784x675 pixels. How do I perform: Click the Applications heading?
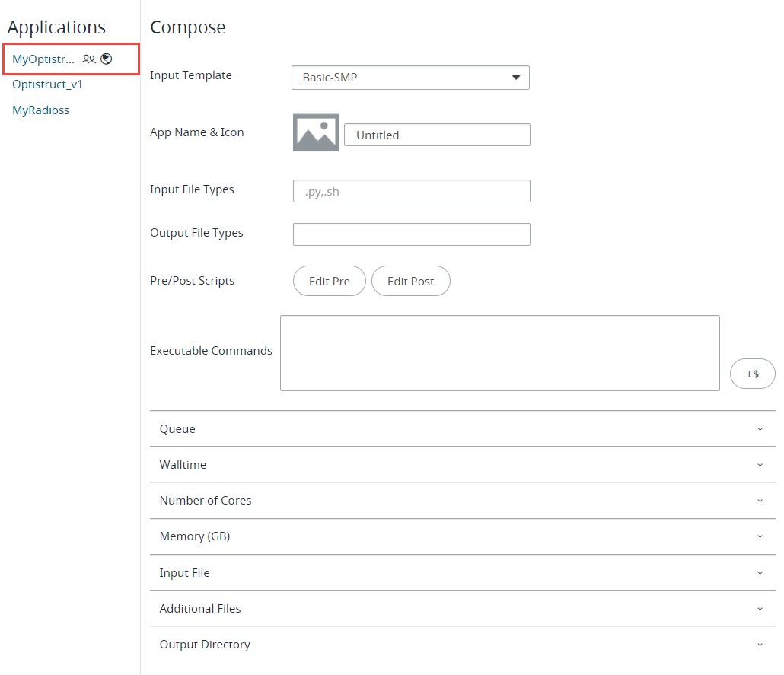pyautogui.click(x=56, y=27)
